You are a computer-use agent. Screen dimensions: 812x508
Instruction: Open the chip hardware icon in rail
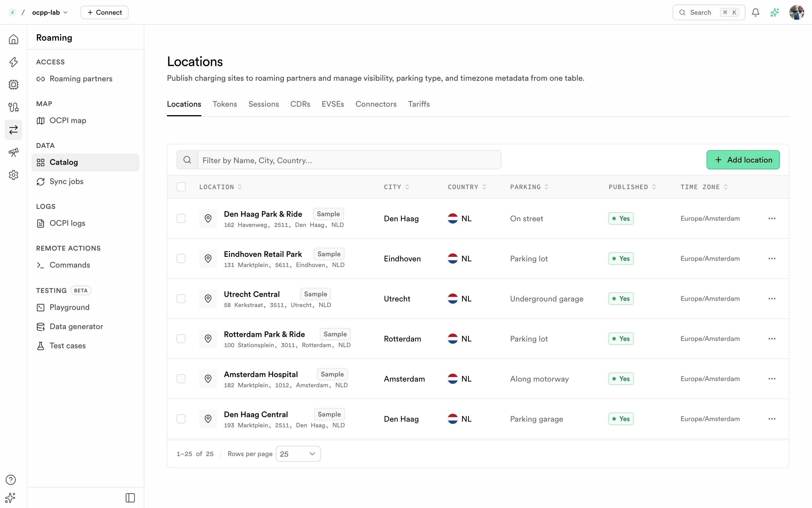coord(14,84)
